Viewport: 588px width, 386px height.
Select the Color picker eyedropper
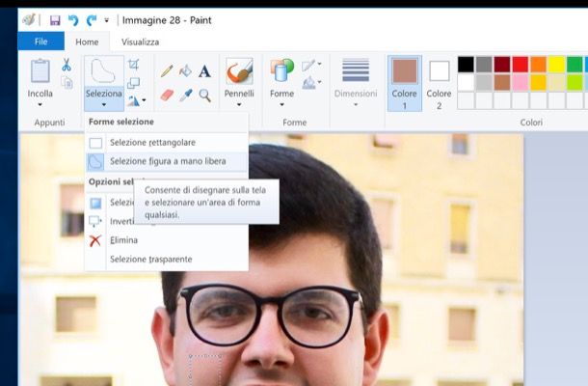[186, 96]
